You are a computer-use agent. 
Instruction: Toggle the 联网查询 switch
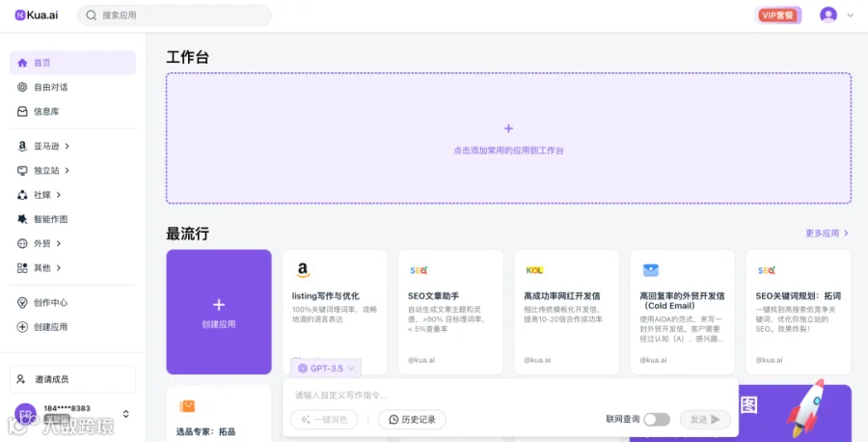click(x=657, y=420)
